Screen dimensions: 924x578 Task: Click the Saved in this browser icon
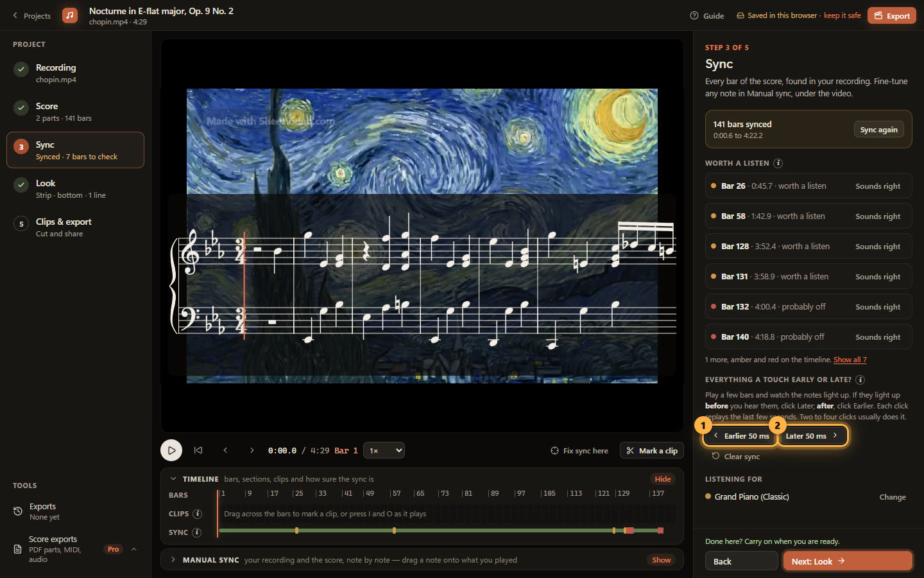pos(740,15)
